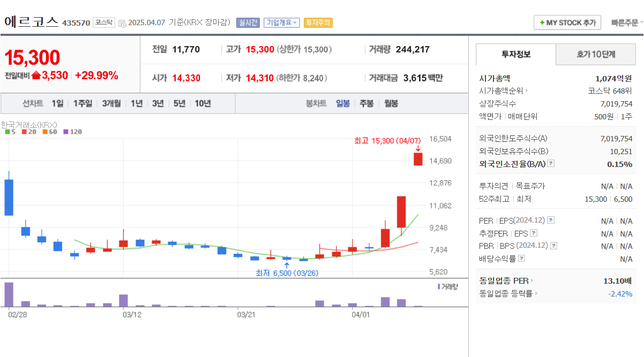
Task: Click the market cap value 1,074억원
Action: click(613, 78)
